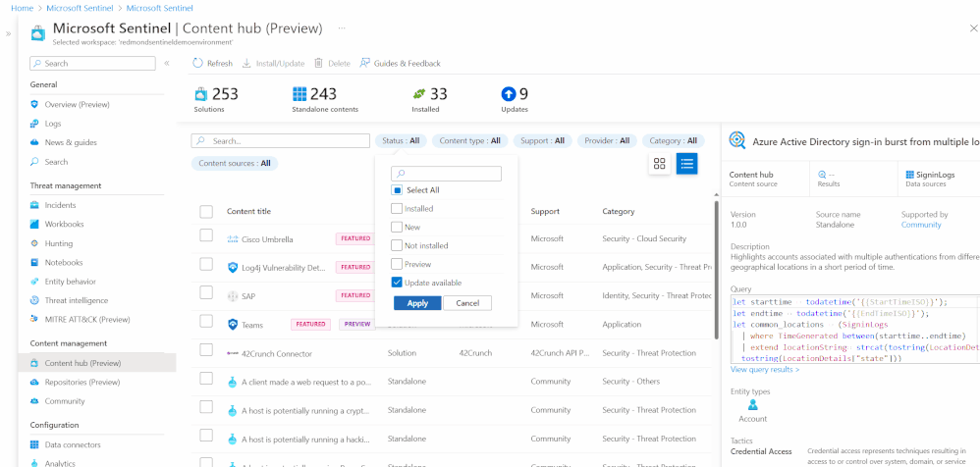Switch to grid card view
This screenshot has width=980, height=467.
pos(659,164)
